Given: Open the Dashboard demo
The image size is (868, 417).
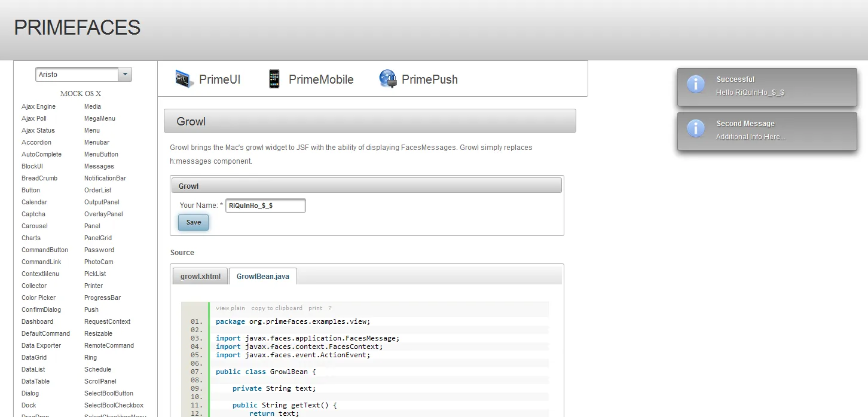Looking at the screenshot, I should (x=38, y=321).
